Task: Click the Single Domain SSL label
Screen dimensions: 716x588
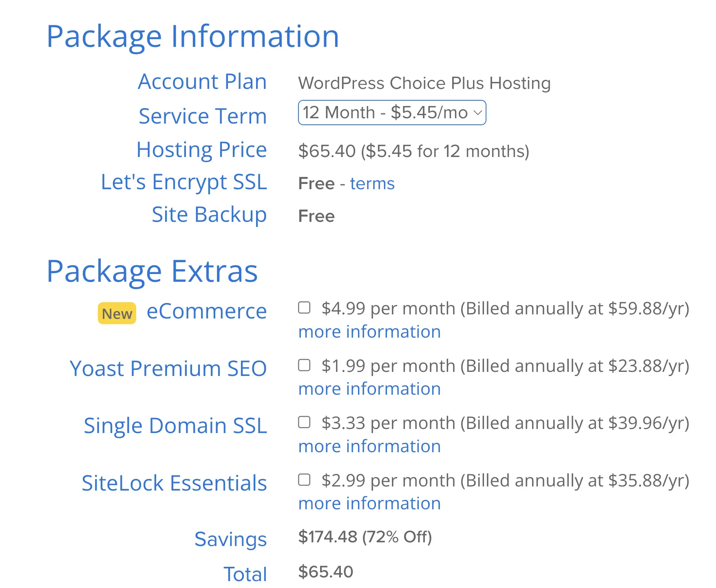Action: [175, 426]
